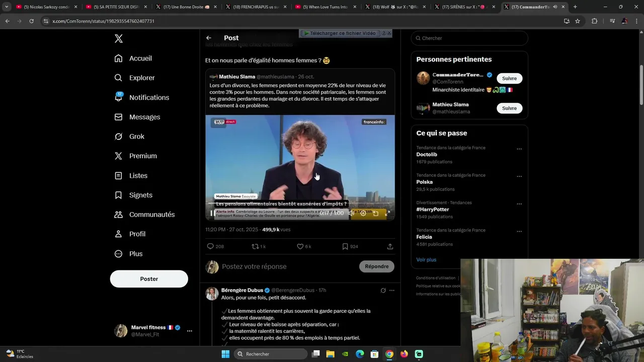The width and height of the screenshot is (644, 362).
Task: Open more options for Doctolib trend
Action: tap(519, 149)
